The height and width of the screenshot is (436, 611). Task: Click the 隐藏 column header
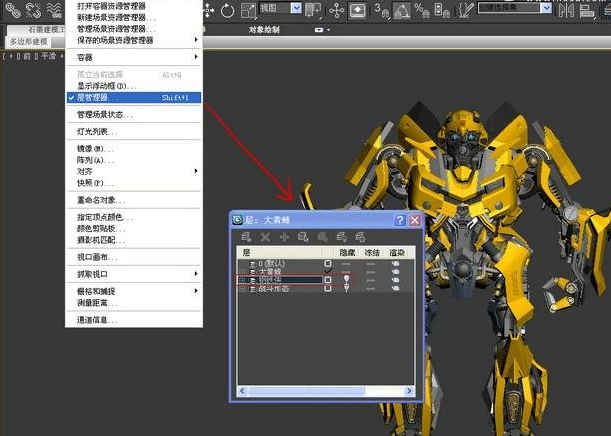point(347,252)
